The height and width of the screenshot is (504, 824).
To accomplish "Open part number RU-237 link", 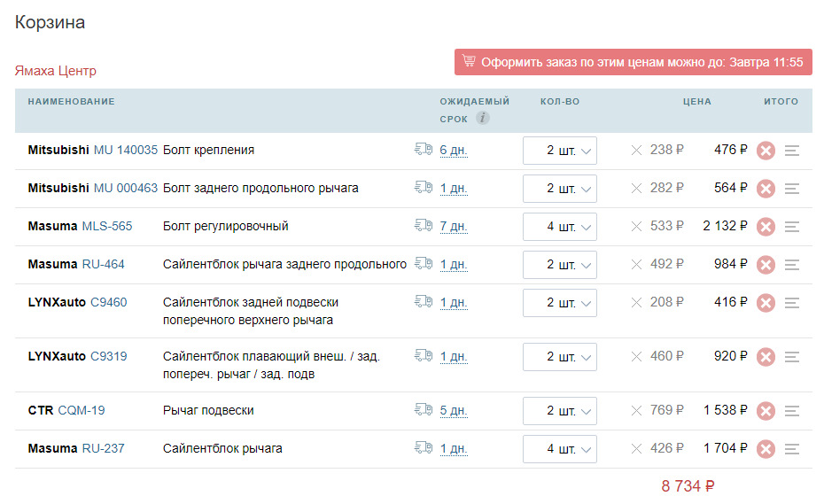I will [104, 449].
